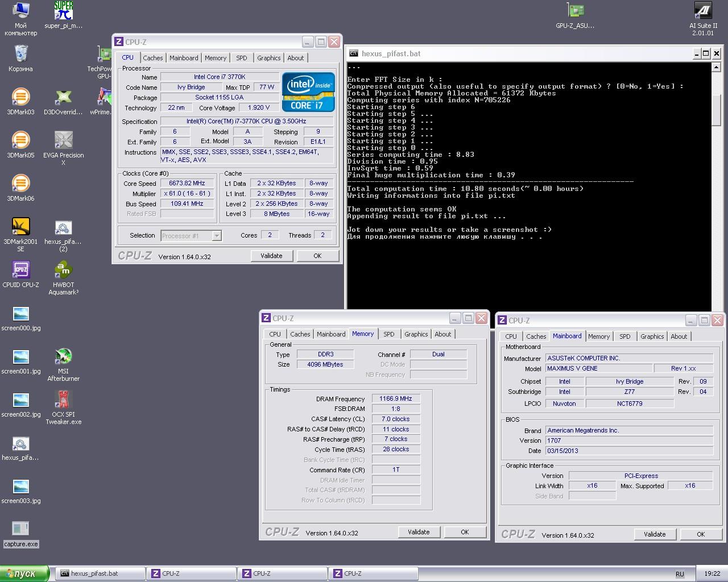Select hexus_pifast.bat taskbar button
Image resolution: width=728 pixels, height=582 pixels.
pos(100,573)
